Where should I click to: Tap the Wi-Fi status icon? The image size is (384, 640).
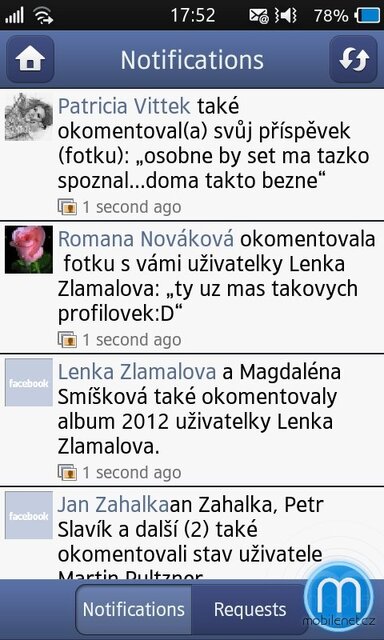pyautogui.click(x=43, y=16)
